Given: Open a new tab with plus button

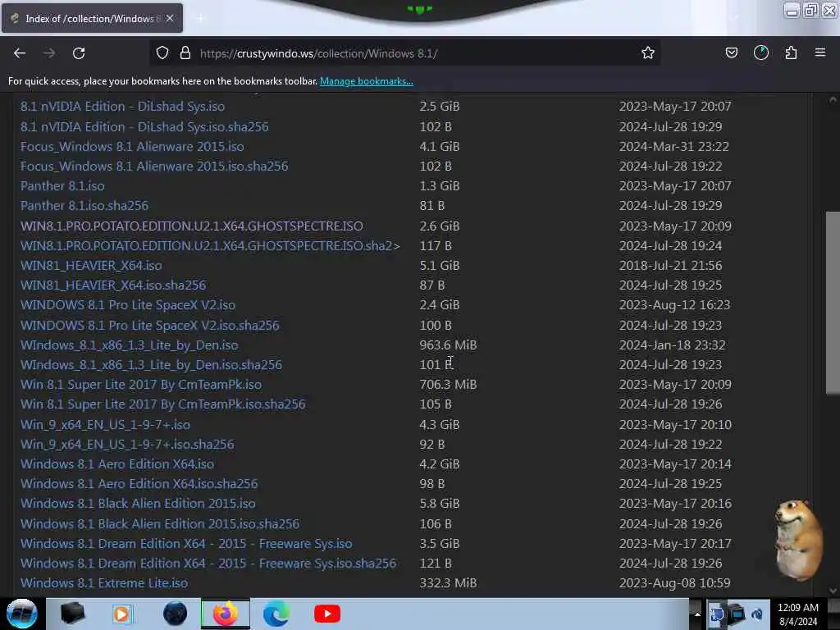Looking at the screenshot, I should click(x=200, y=19).
